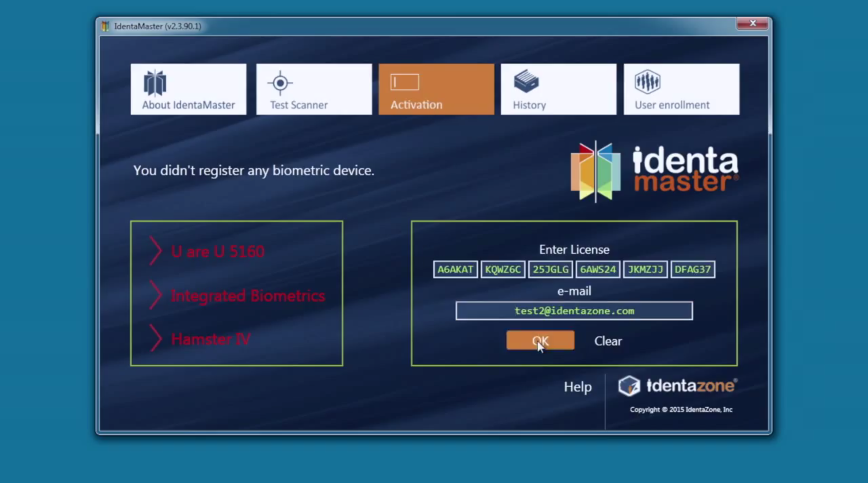Viewport: 868px width, 483px height.
Task: Click the title bar application icon
Action: click(105, 26)
